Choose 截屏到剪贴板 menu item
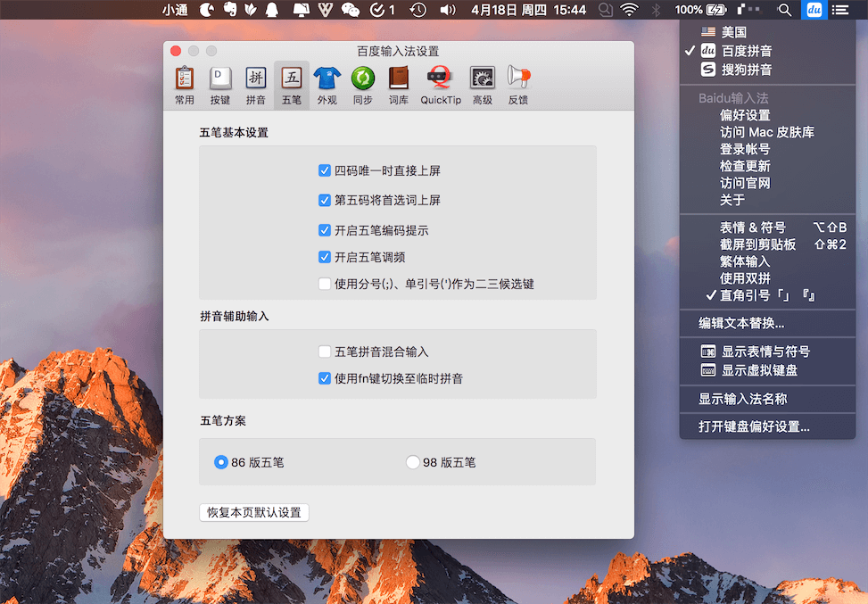Image resolution: width=868 pixels, height=604 pixels. (x=767, y=244)
